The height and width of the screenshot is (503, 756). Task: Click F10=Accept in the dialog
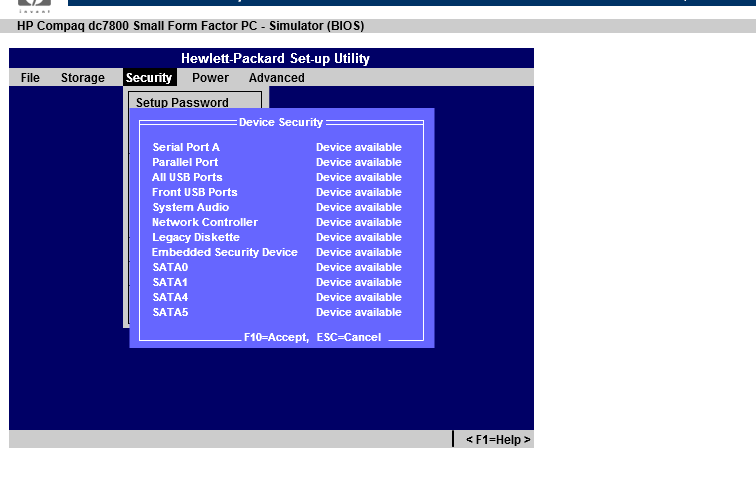(x=276, y=337)
